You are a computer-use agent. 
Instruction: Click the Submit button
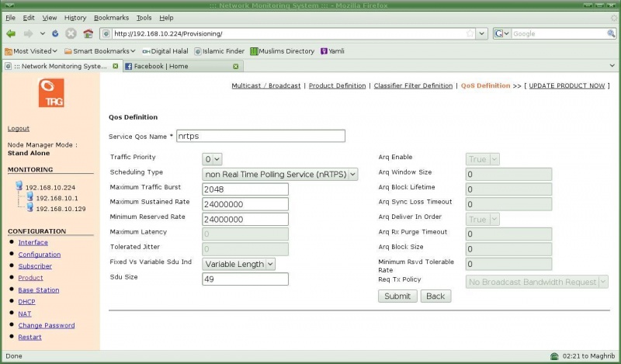(397, 296)
